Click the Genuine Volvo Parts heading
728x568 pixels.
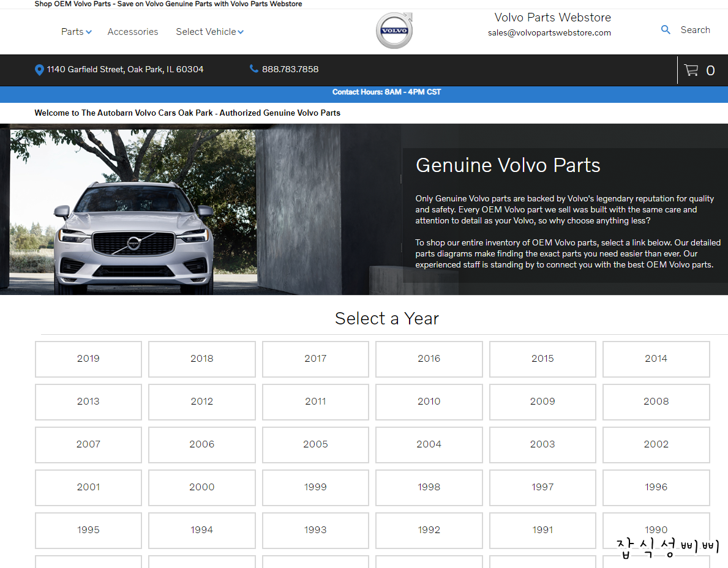(508, 165)
